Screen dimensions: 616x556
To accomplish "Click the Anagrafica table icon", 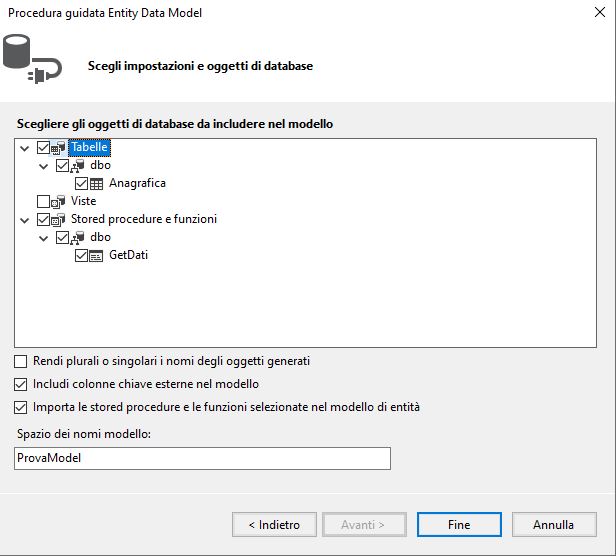I will click(96, 183).
